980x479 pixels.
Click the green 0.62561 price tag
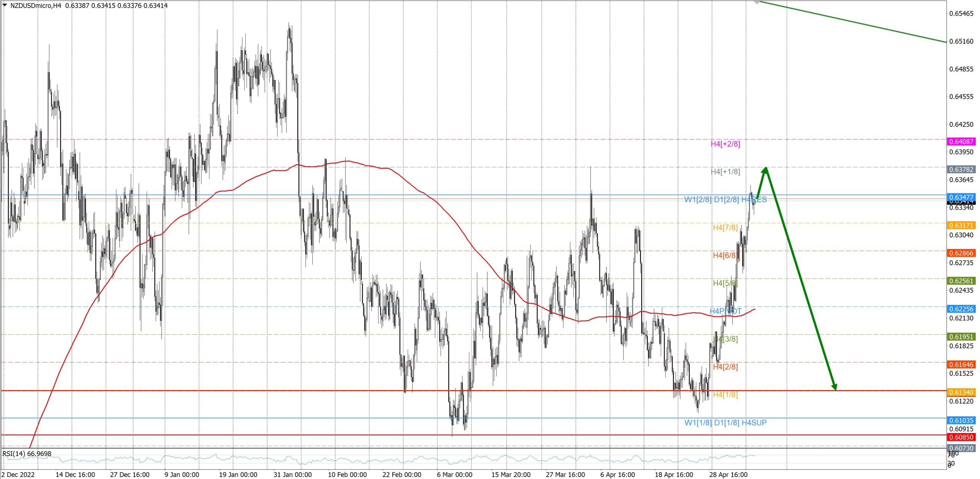(x=961, y=281)
